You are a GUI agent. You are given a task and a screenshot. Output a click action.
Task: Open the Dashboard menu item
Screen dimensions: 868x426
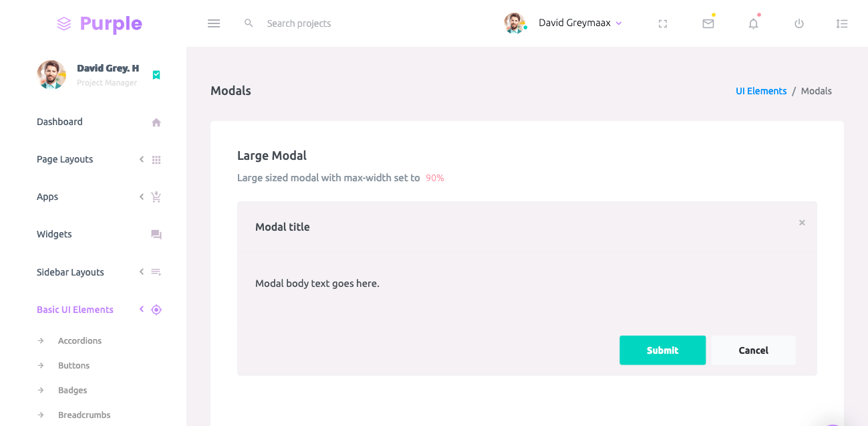(x=59, y=122)
